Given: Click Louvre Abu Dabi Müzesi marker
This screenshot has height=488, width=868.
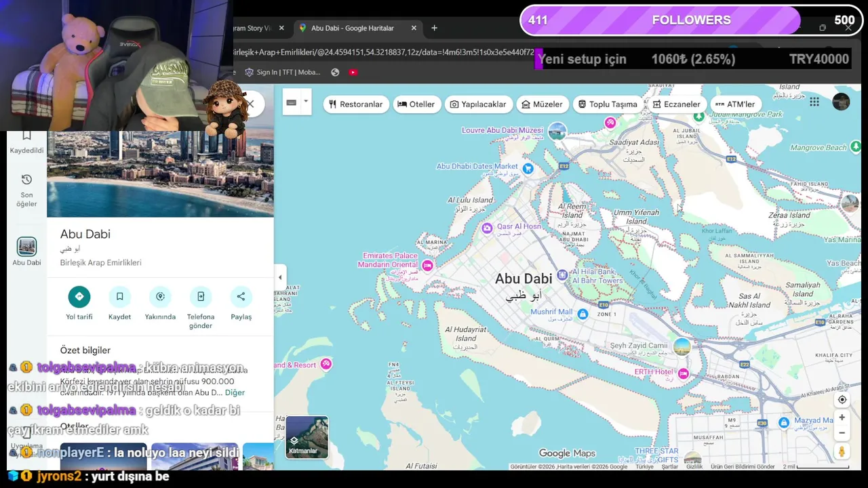Looking at the screenshot, I should point(557,131).
